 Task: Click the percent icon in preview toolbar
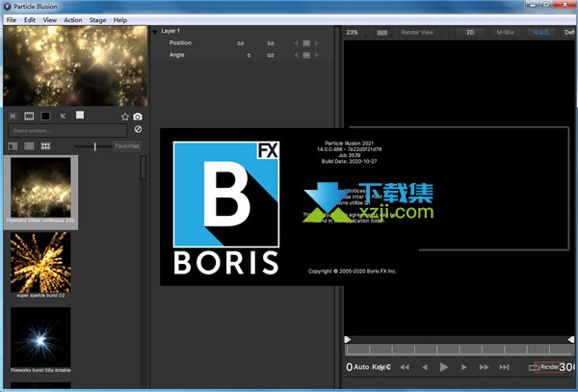point(63,116)
